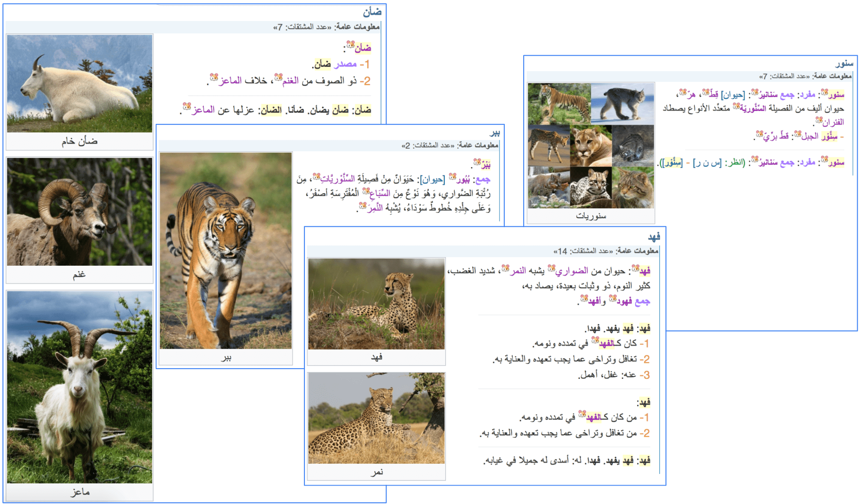Click hamster icon next to بُبُور plural
This screenshot has width=862, height=504.
pos(453,176)
